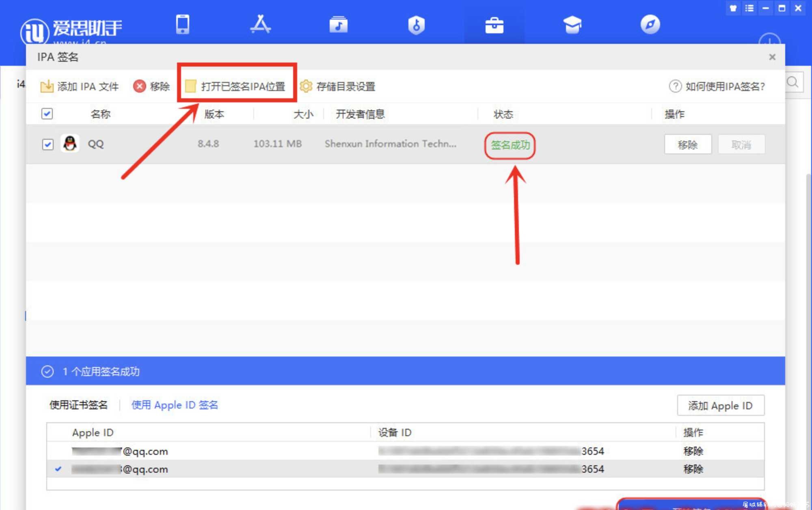The width and height of the screenshot is (812, 510).
Task: Click 1 个应用签名成功 status message
Action: point(101,372)
